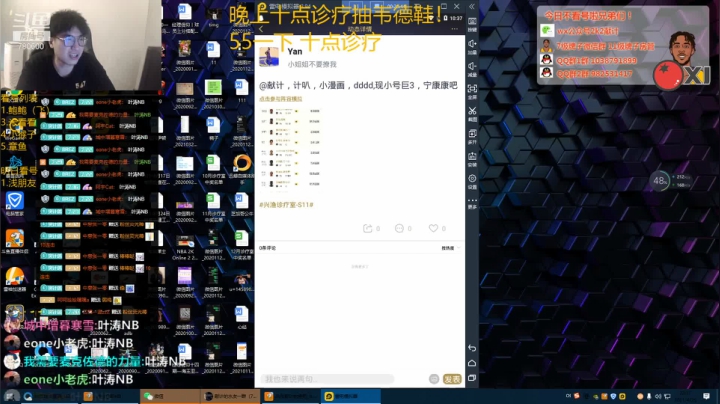Open the three-dot options on post header
720x404 pixels.
tap(454, 29)
